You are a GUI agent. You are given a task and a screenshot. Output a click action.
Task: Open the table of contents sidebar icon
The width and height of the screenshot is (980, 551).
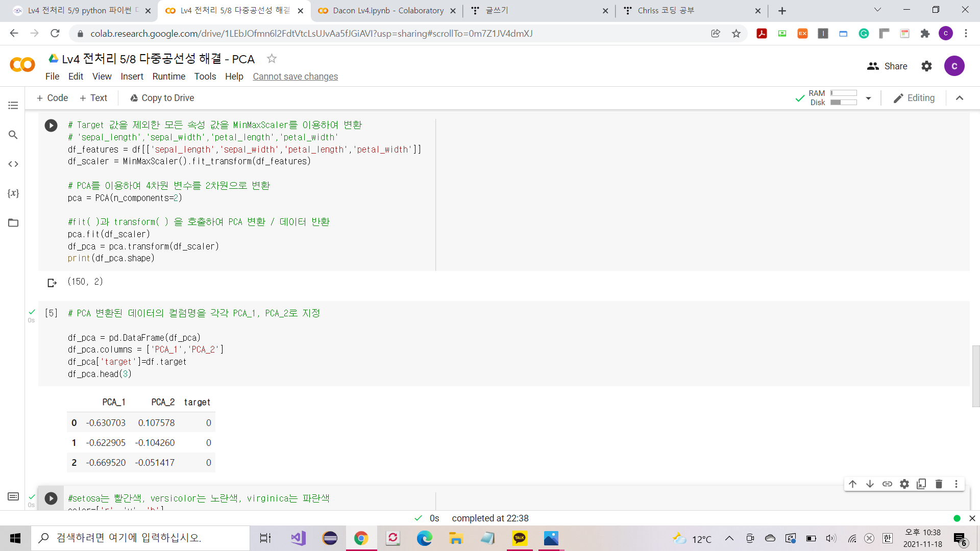[13, 105]
